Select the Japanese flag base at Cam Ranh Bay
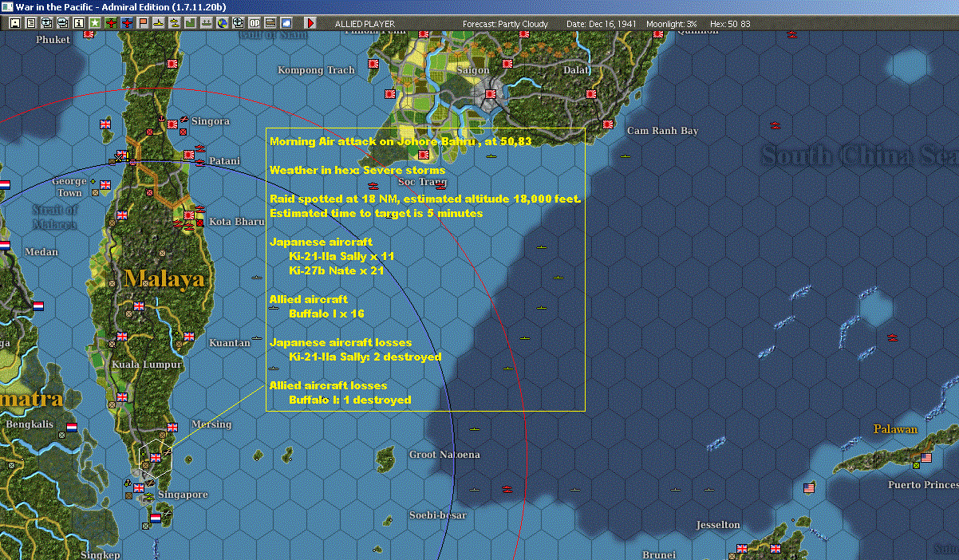This screenshot has height=560, width=959. coord(608,124)
